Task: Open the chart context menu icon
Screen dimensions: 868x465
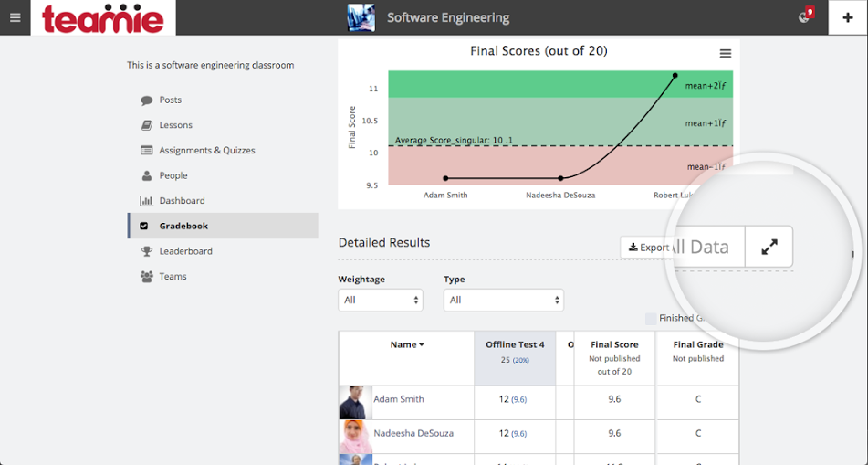Action: tap(726, 54)
